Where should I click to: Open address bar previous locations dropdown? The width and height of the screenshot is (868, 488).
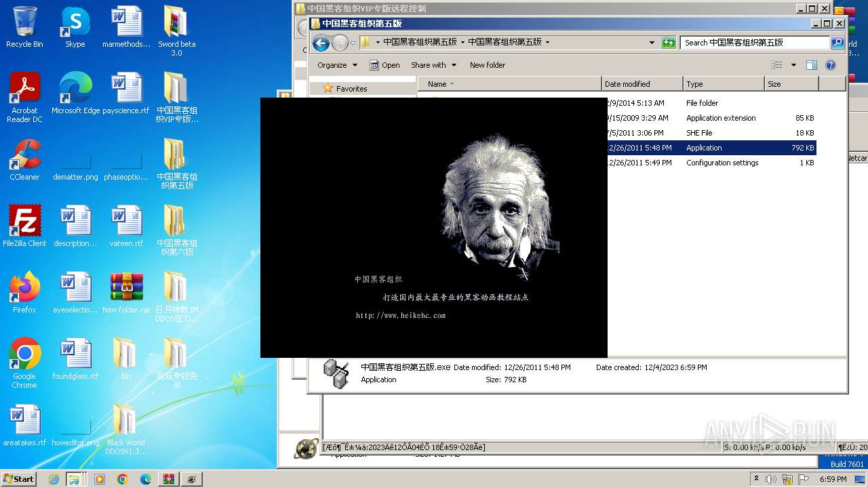[652, 43]
